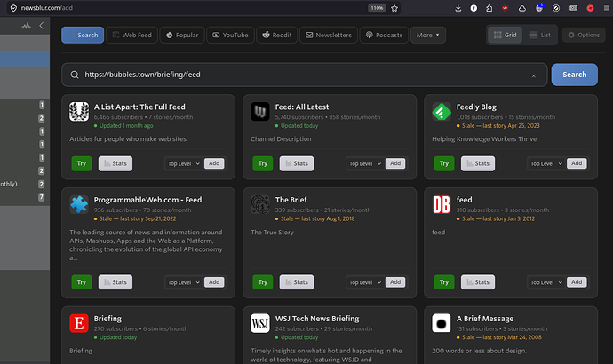Select the YouTube tab
Screen dimensions: 613x364
click(x=230, y=36)
